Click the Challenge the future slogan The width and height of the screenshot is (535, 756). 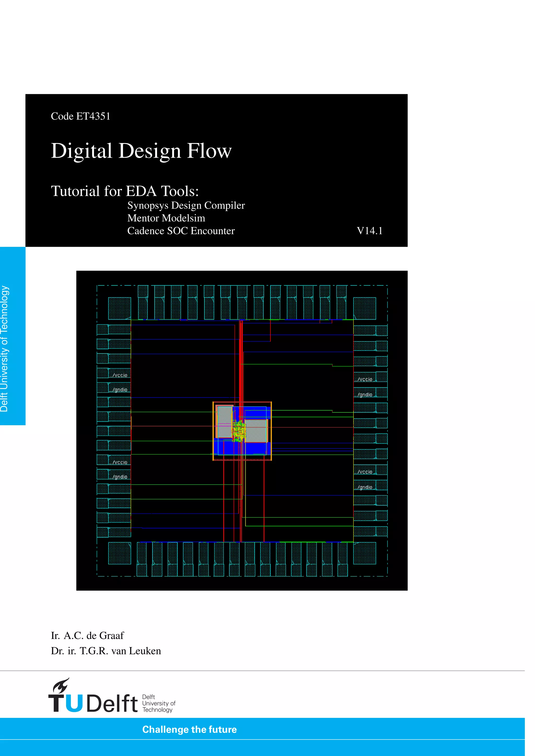(189, 729)
